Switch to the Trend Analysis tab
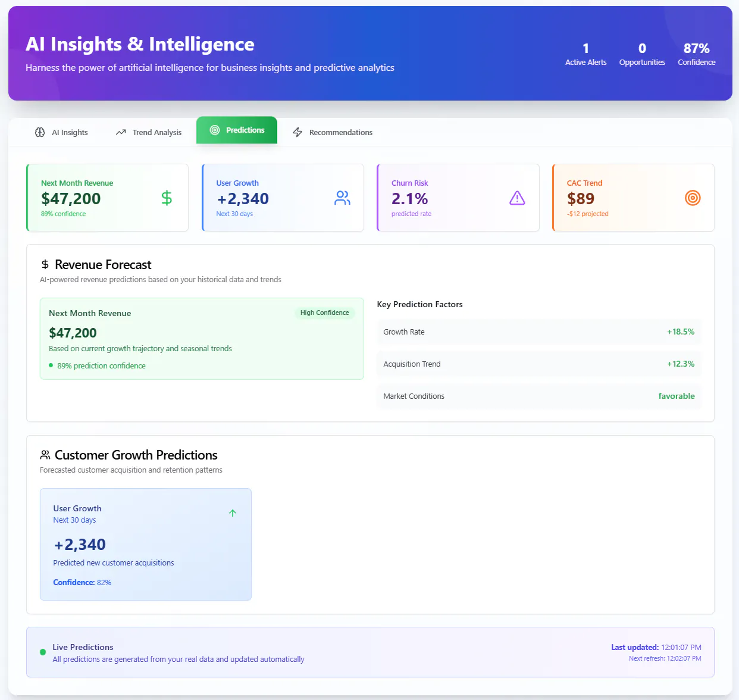 tap(149, 132)
